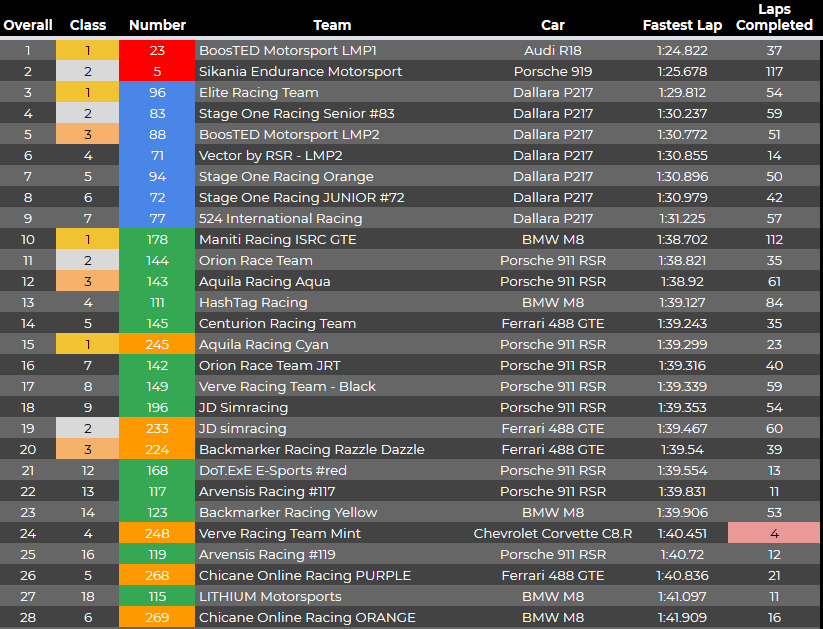This screenshot has width=823, height=629.
Task: Click team Orion Race Team JRT
Action: point(269,365)
